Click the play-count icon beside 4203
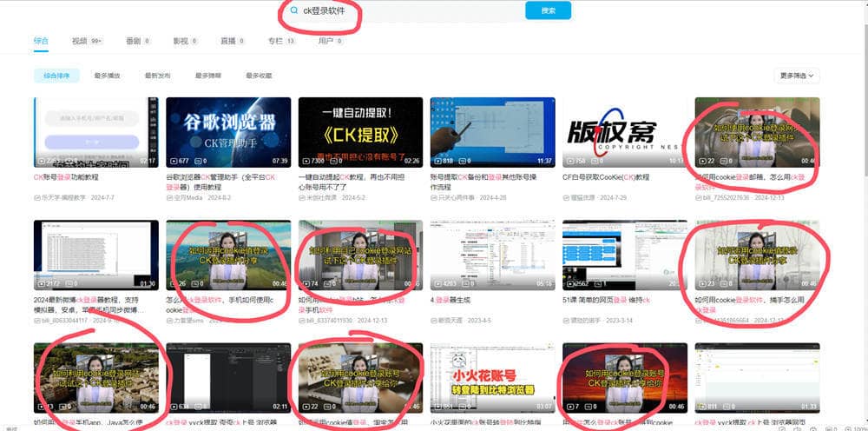The width and height of the screenshot is (868, 431). (x=438, y=283)
